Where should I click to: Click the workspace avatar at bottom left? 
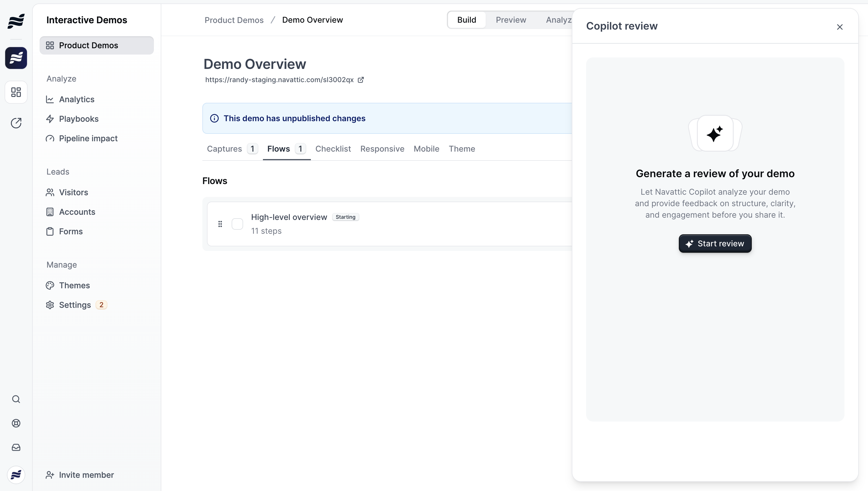pyautogui.click(x=16, y=475)
